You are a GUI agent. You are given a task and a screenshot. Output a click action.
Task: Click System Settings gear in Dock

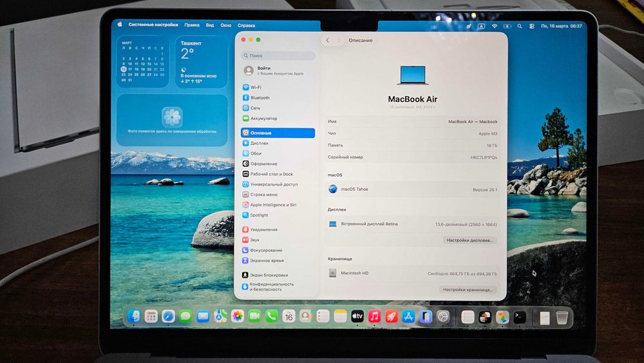(x=443, y=317)
